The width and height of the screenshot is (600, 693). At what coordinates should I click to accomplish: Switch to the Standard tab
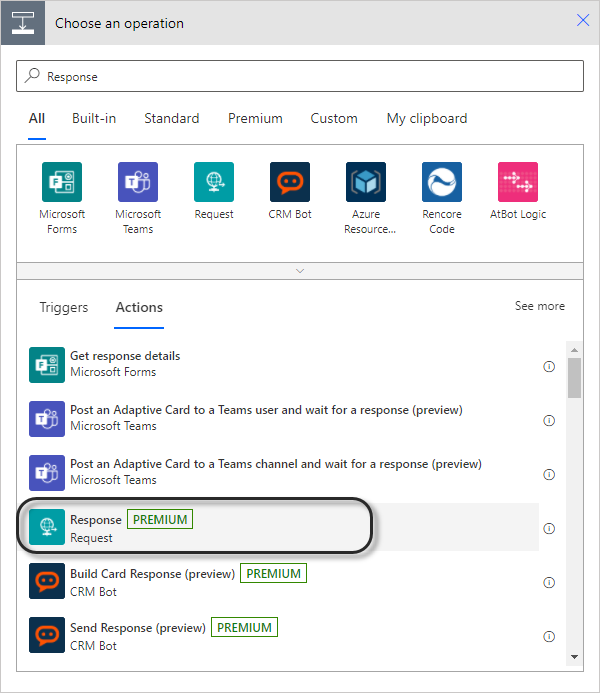click(x=172, y=118)
